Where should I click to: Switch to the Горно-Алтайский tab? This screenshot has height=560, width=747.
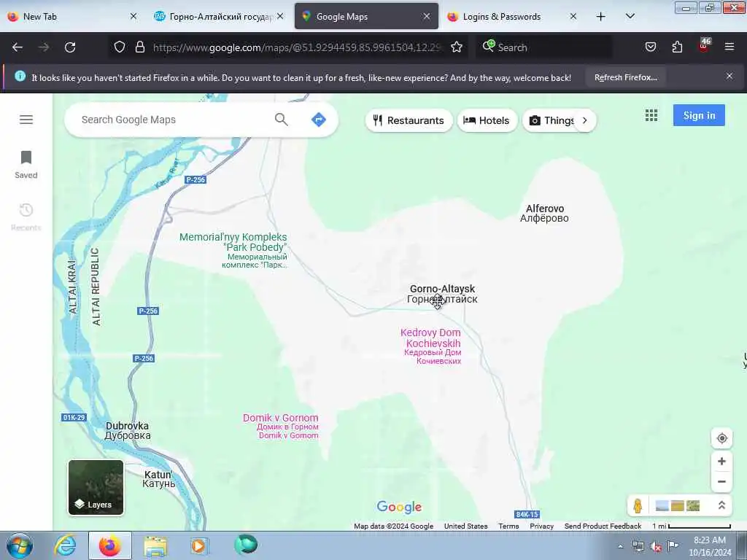click(x=220, y=17)
